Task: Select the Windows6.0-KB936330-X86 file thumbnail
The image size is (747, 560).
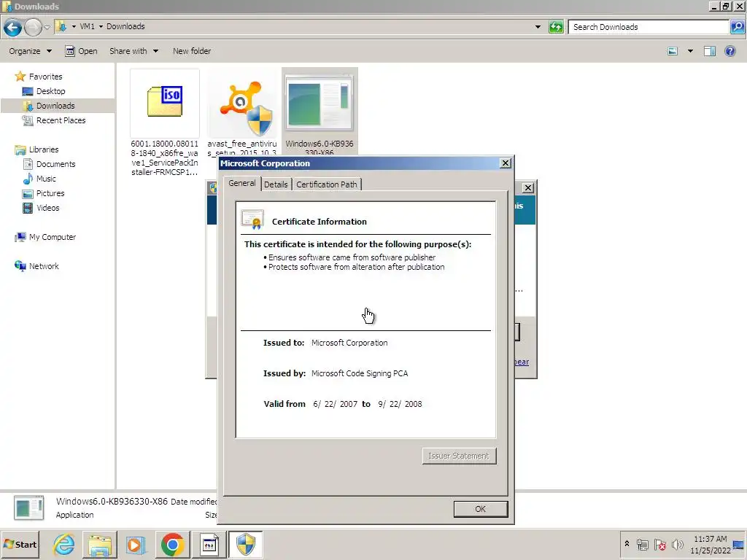Action: [320, 102]
